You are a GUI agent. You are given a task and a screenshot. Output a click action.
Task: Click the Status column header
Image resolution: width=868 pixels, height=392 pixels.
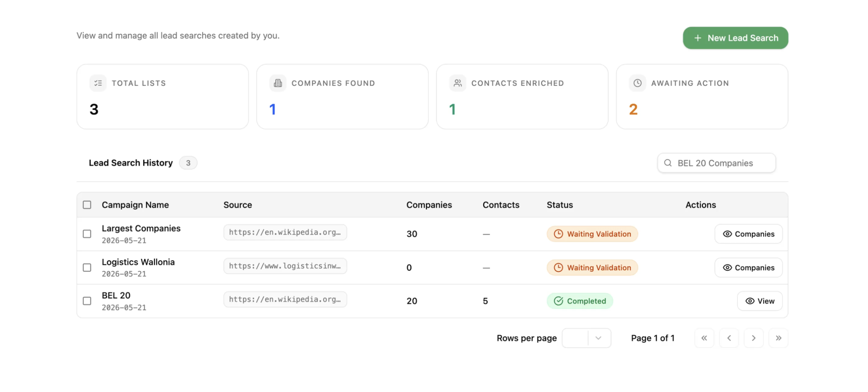(x=560, y=205)
